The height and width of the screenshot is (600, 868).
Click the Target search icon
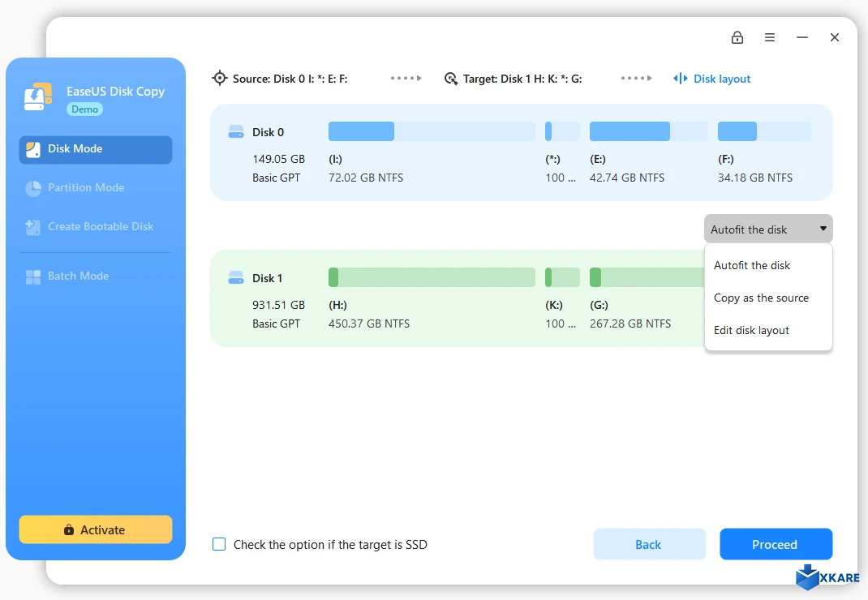click(x=451, y=79)
